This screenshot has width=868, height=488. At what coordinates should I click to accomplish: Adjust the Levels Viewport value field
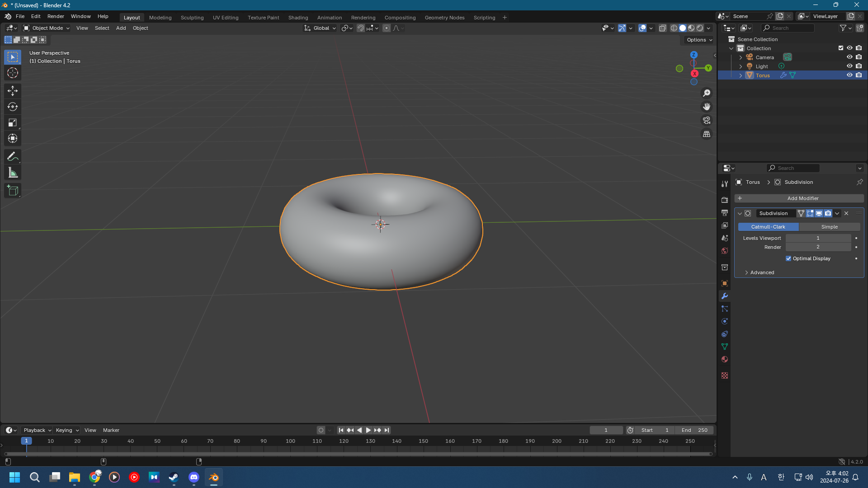(818, 238)
